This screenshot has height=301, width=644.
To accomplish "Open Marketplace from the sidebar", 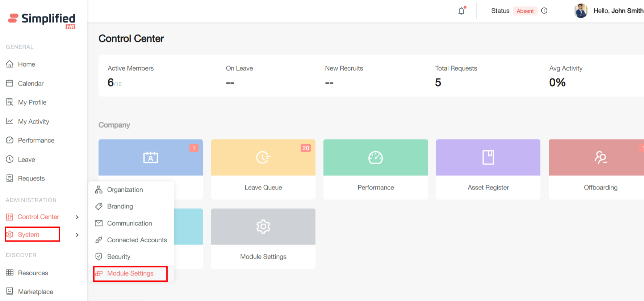I will point(35,292).
